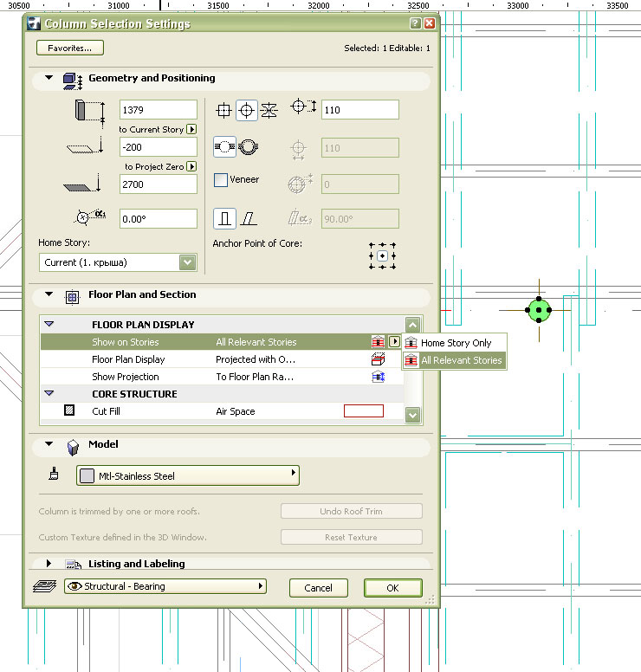Click the base-to-story offset icon
The image size is (641, 672).
point(86,146)
